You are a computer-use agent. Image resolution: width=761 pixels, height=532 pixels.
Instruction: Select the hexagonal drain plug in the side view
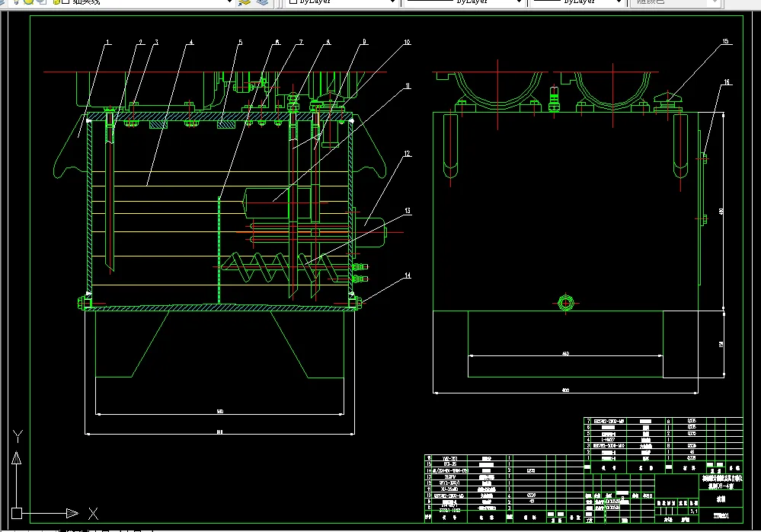pyautogui.click(x=565, y=304)
